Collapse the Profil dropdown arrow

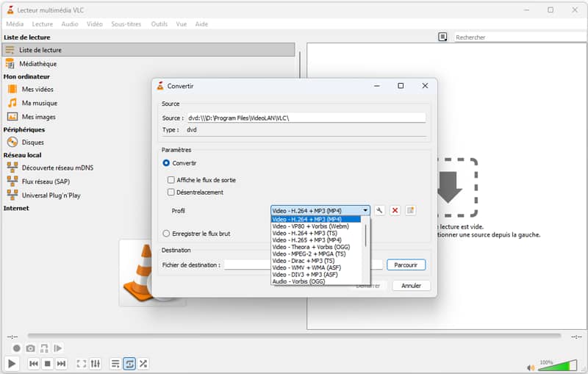pos(365,210)
